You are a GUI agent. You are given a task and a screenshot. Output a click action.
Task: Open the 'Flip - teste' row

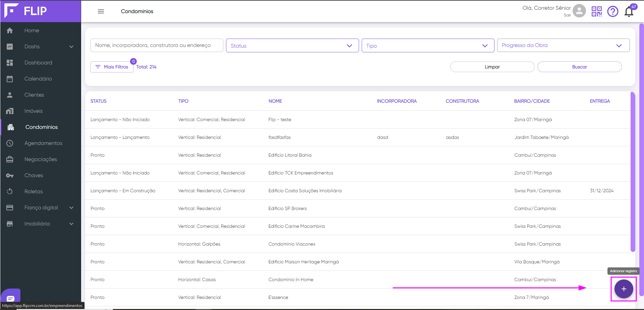[358, 119]
